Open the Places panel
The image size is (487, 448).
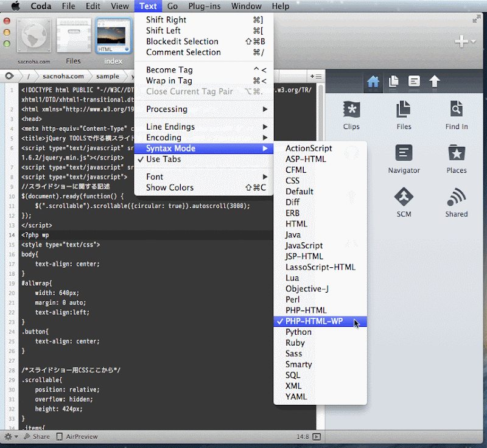pyautogui.click(x=456, y=159)
